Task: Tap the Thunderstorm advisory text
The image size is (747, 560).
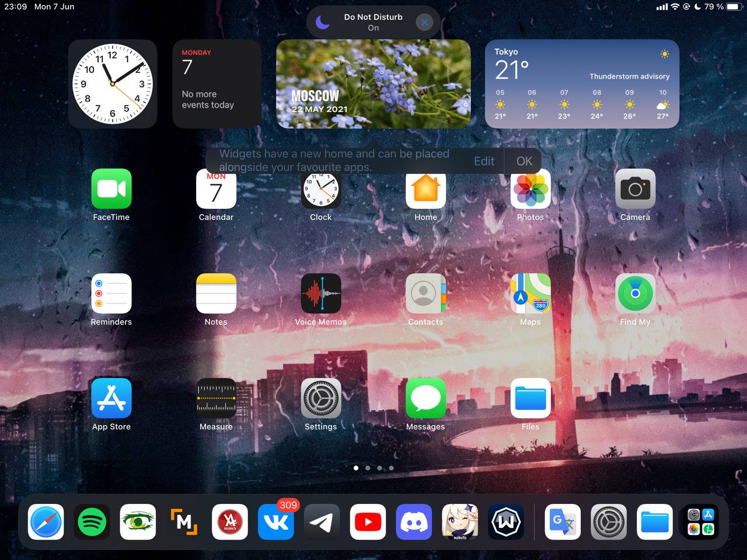Action: [629, 76]
